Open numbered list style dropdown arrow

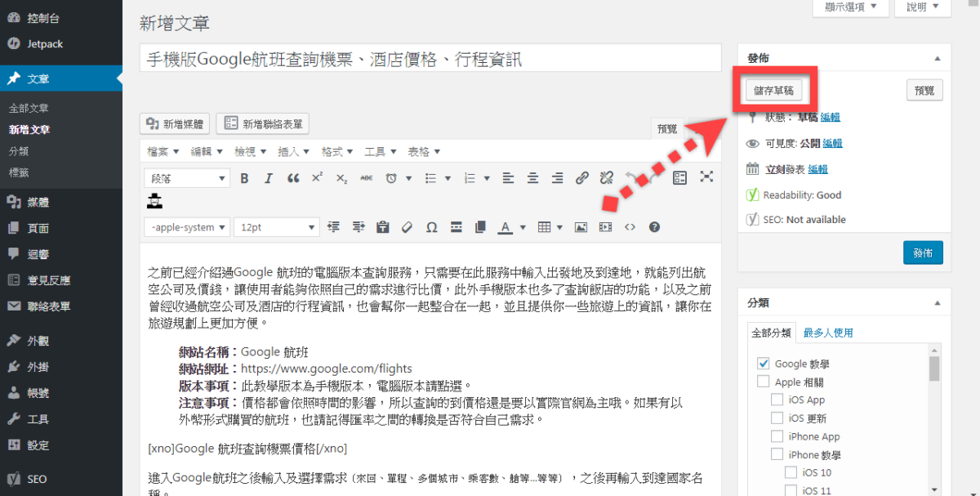[x=487, y=177]
